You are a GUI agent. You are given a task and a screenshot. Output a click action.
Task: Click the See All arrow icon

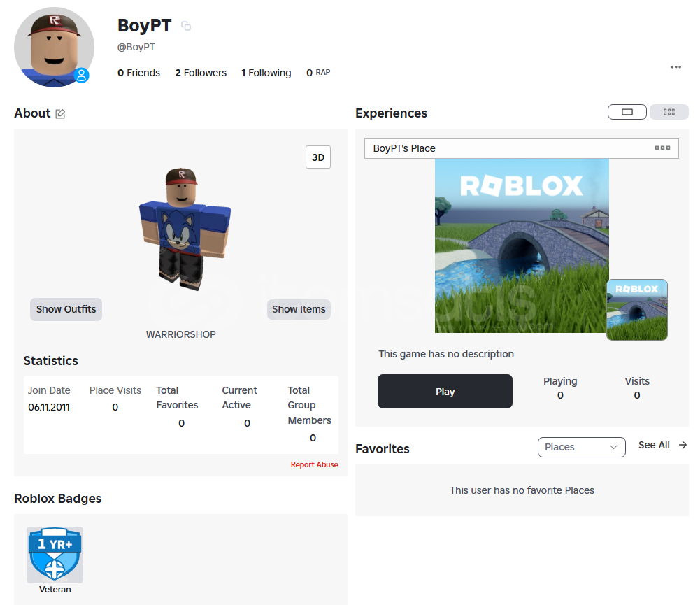tap(683, 445)
